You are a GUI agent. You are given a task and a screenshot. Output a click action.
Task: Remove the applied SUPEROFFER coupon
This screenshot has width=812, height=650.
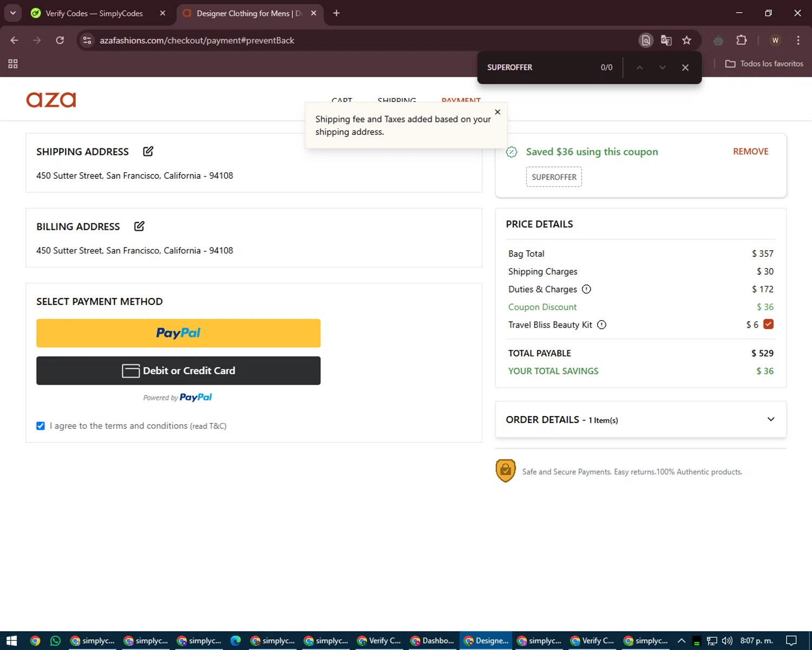(x=750, y=152)
